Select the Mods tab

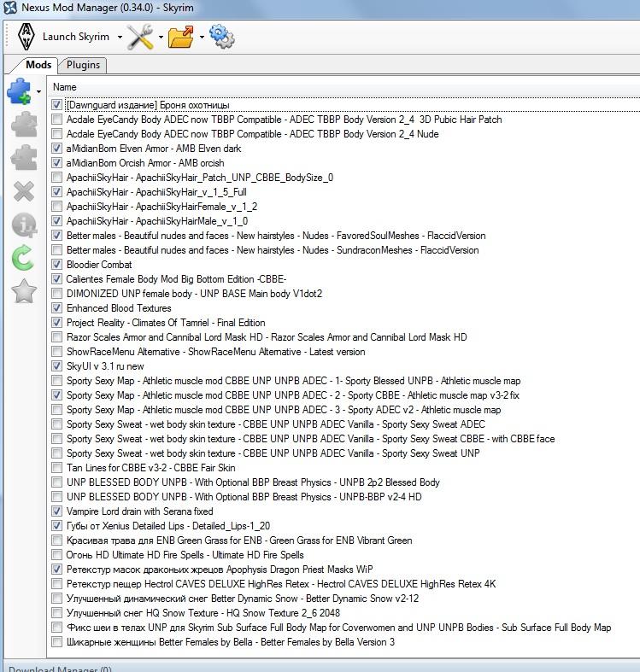(38, 65)
